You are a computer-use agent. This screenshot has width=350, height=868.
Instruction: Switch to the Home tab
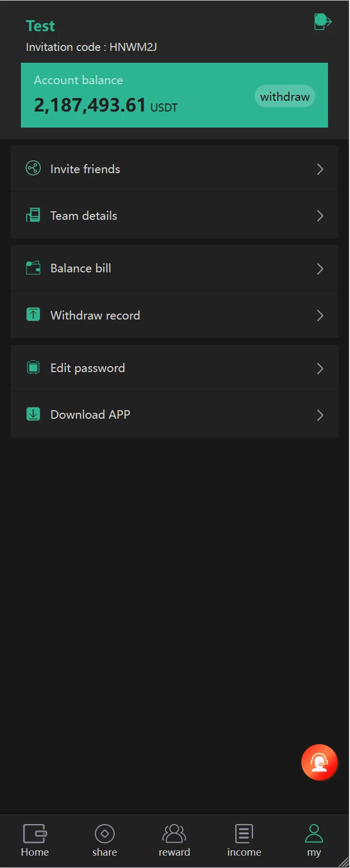35,840
